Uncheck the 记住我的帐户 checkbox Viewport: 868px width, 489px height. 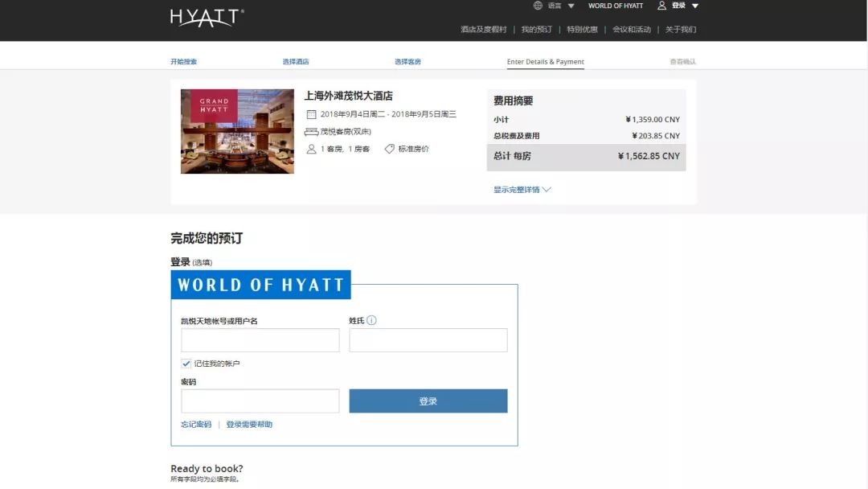pyautogui.click(x=186, y=364)
